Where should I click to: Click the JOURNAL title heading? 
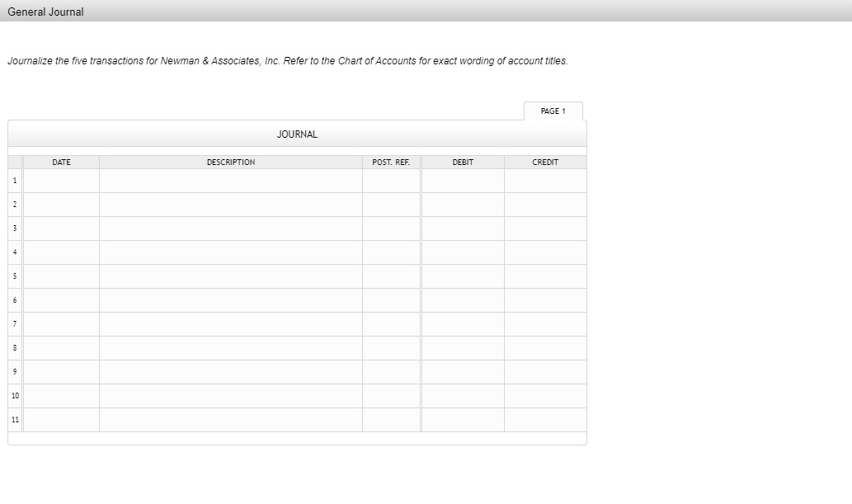click(x=297, y=134)
